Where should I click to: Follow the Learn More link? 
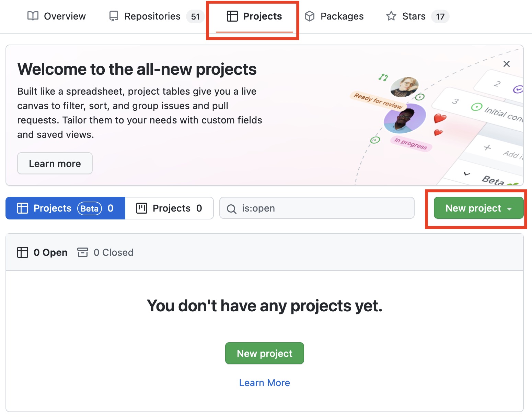[x=265, y=383]
